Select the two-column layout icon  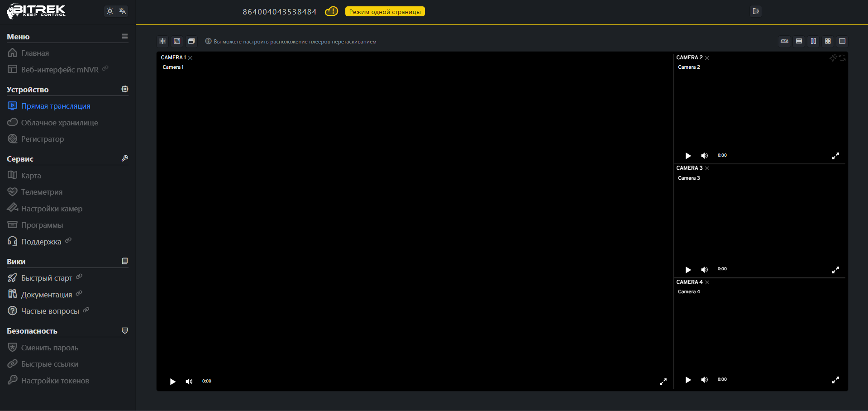coord(813,41)
